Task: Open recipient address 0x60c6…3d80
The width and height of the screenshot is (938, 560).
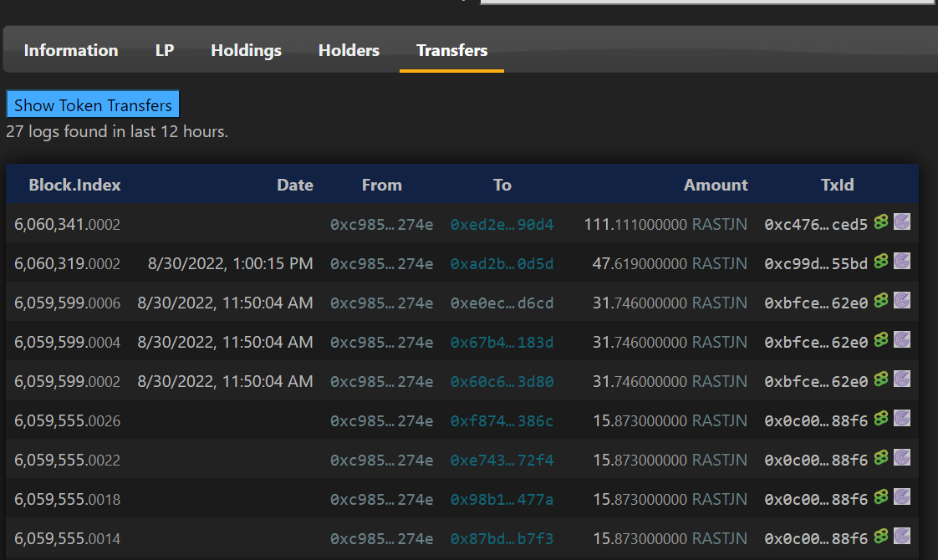Action: [502, 382]
